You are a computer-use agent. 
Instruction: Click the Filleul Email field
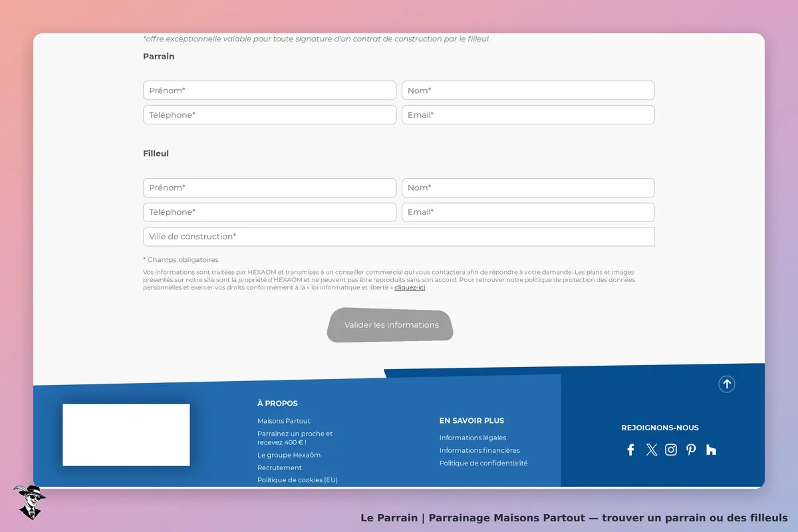point(528,212)
